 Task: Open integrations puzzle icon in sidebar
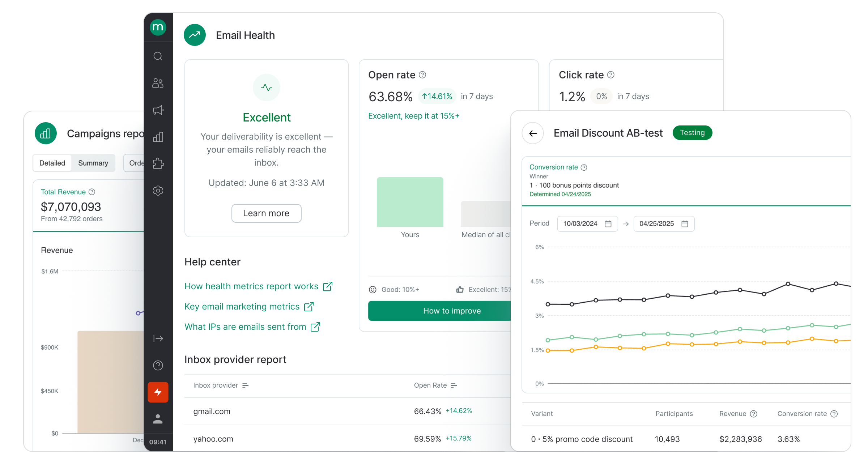click(x=158, y=163)
